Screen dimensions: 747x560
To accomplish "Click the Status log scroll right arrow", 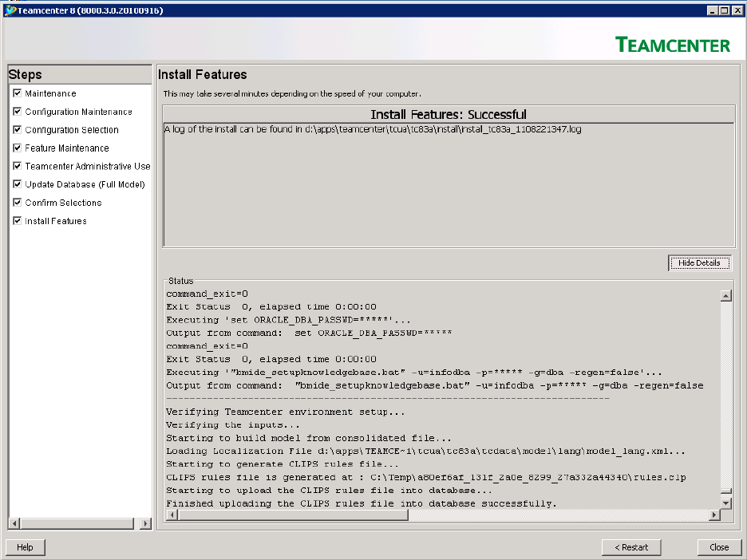I will [714, 515].
